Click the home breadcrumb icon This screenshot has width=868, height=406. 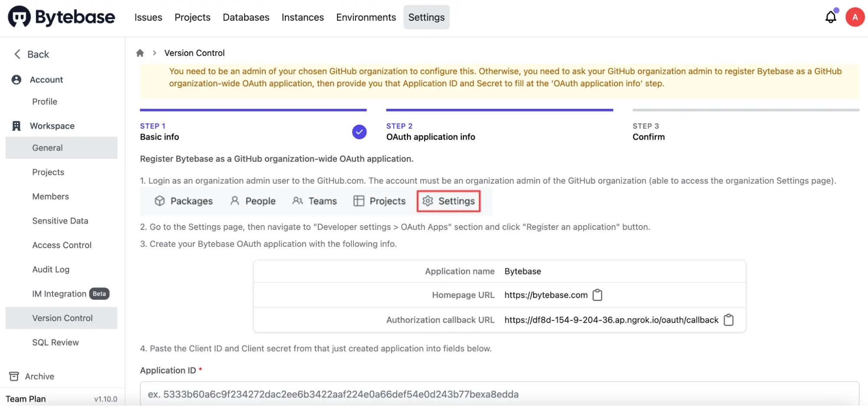(x=140, y=53)
